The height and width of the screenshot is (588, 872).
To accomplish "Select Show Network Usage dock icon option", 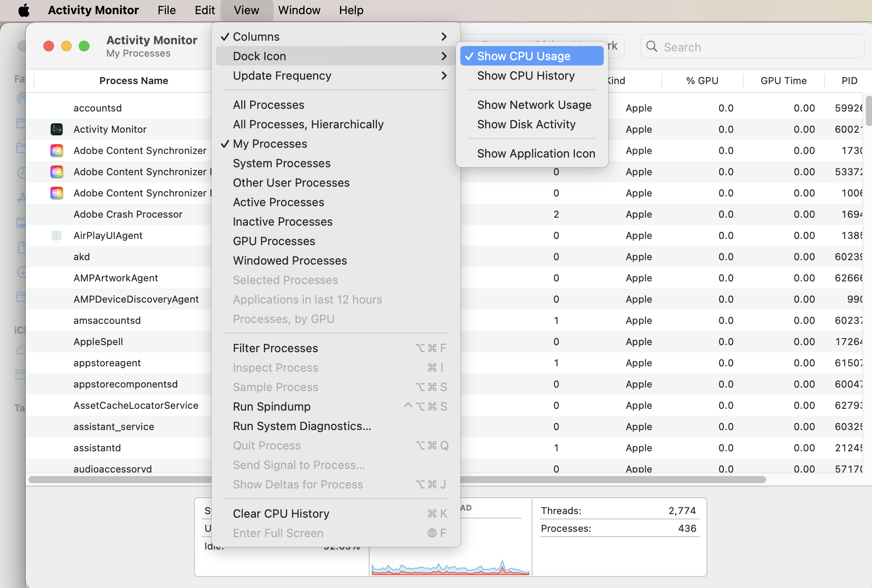I will [534, 104].
